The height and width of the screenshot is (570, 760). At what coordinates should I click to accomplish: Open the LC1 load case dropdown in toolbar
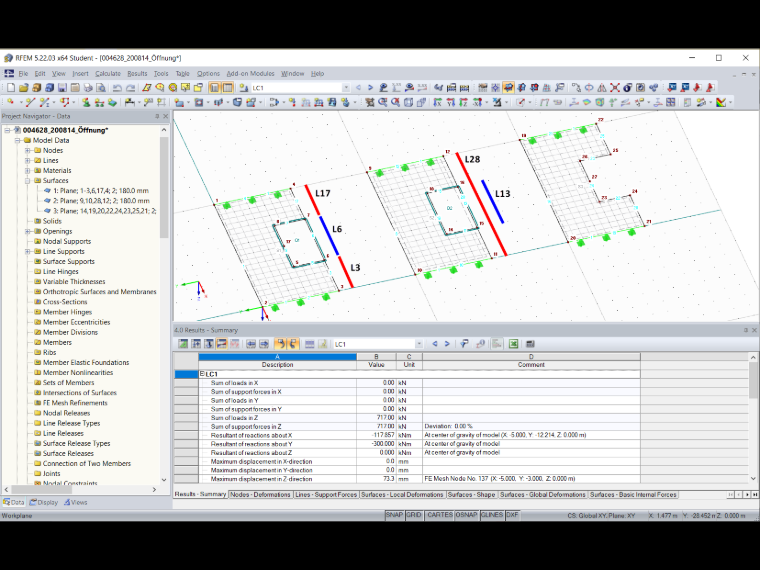click(x=346, y=88)
